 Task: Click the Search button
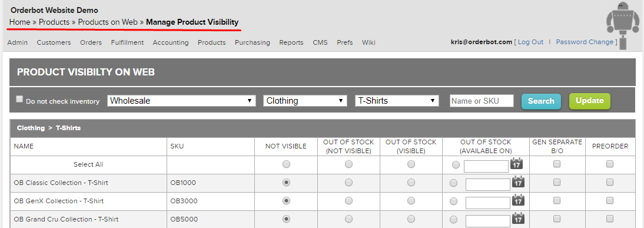tap(541, 101)
